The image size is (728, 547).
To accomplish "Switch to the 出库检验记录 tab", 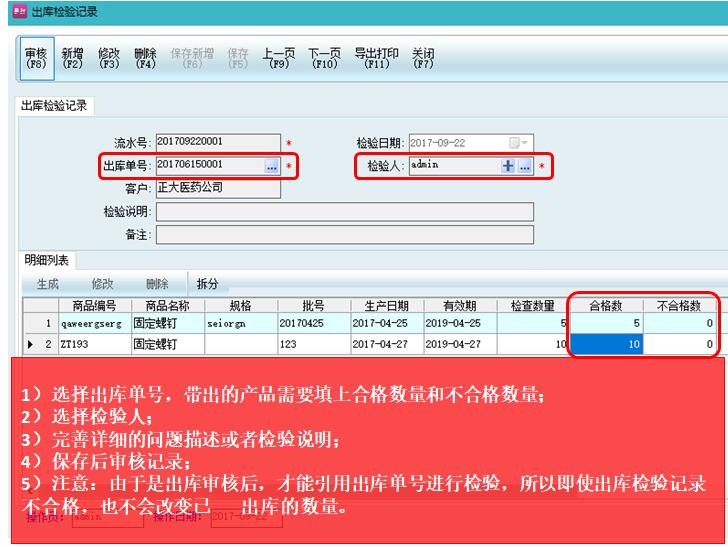I will (55, 106).
